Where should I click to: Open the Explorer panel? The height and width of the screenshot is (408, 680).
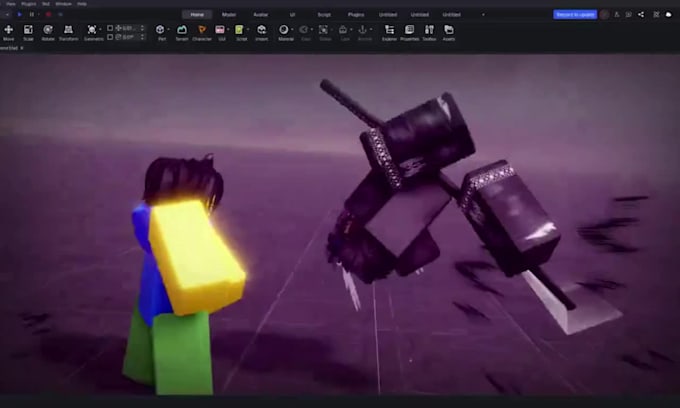click(389, 32)
